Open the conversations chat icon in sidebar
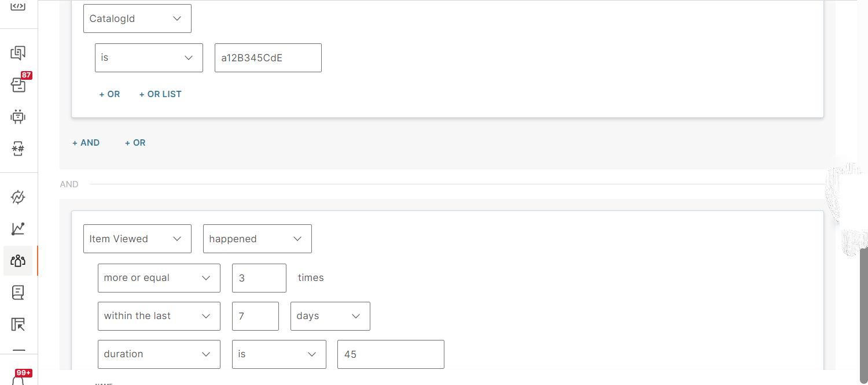Image resolution: width=868 pixels, height=385 pixels. tap(18, 53)
